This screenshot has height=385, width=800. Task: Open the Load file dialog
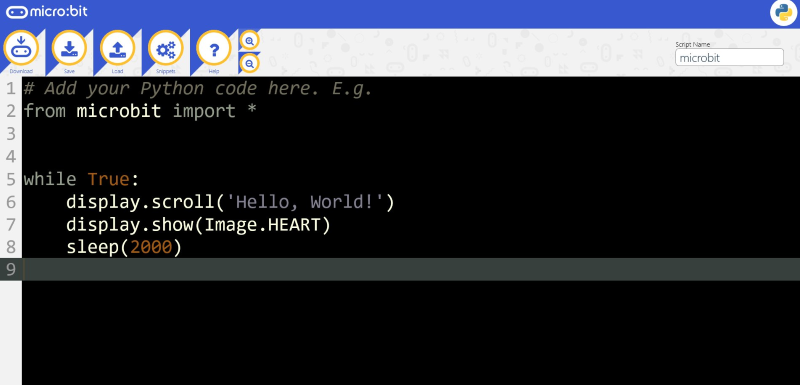tap(117, 49)
